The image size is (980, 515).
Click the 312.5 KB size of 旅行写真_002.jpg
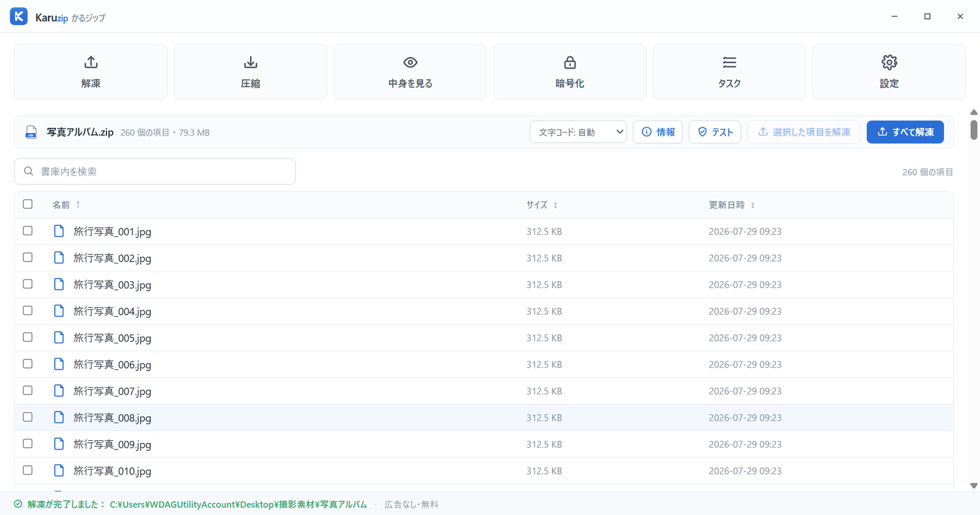544,258
